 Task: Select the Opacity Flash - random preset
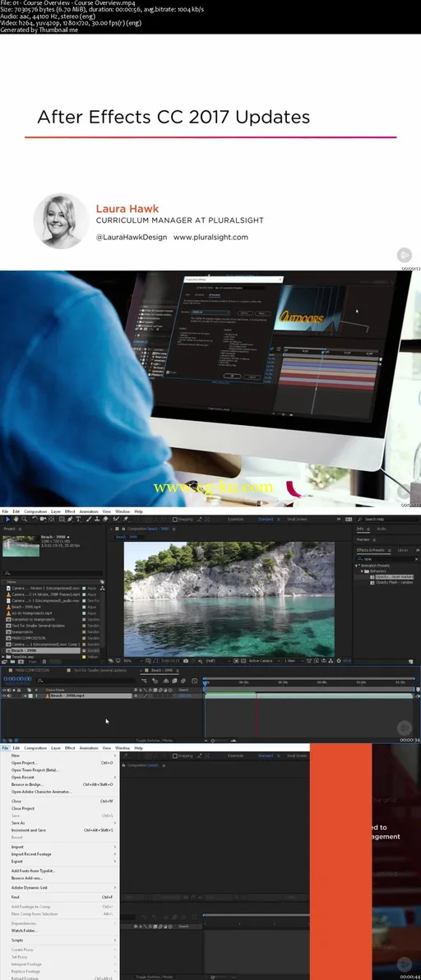click(x=393, y=583)
